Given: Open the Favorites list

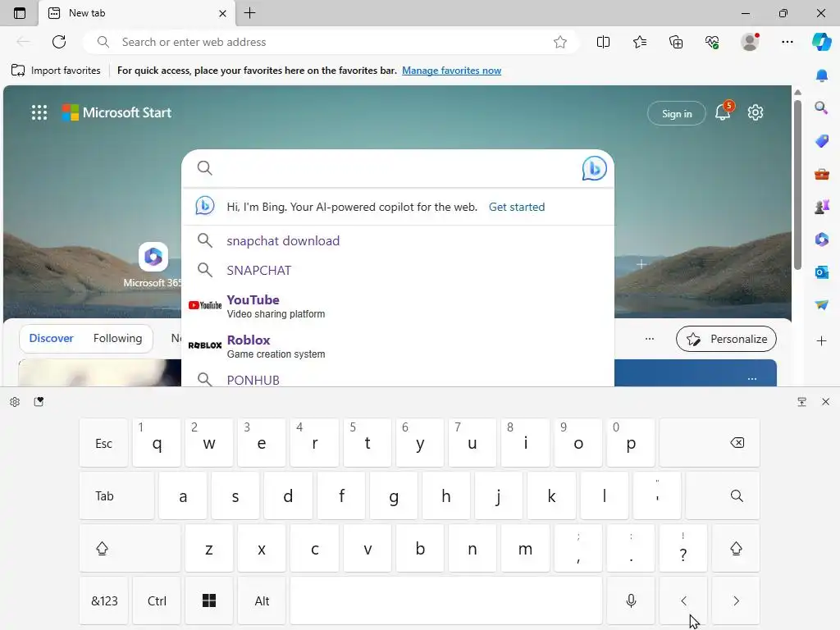Looking at the screenshot, I should click(640, 42).
